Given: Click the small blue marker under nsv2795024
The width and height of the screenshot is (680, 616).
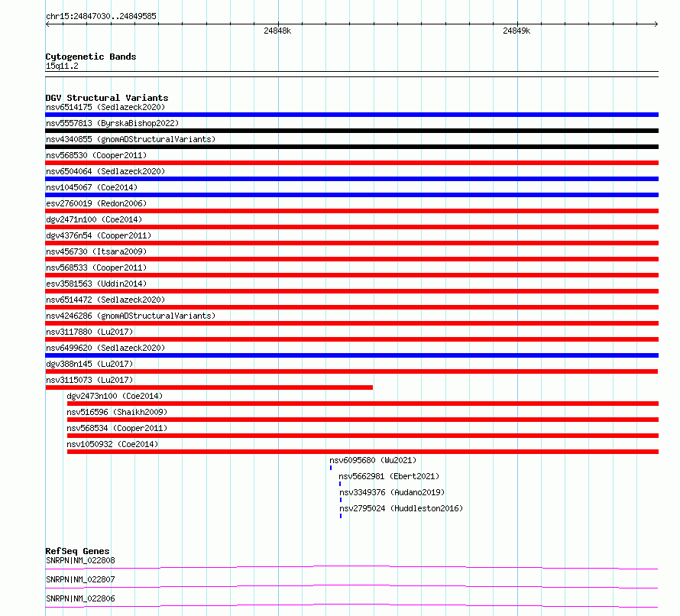Looking at the screenshot, I should [x=341, y=516].
